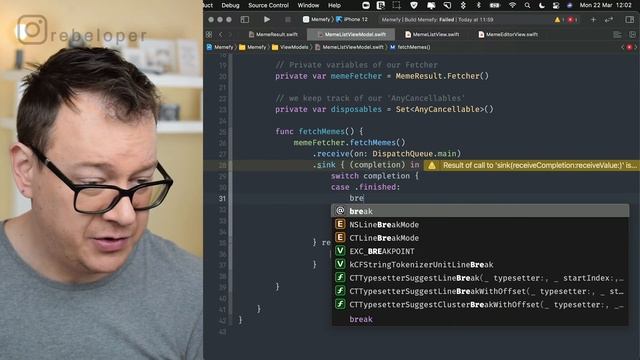Select EXC_BREAKPOINT autocomplete suggestion
640x360 pixels.
(x=480, y=251)
